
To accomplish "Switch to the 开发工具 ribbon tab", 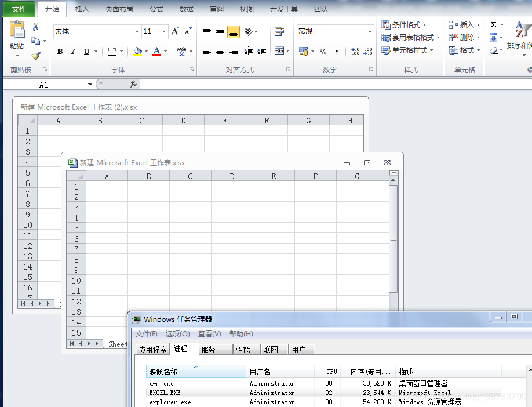I will tap(283, 9).
